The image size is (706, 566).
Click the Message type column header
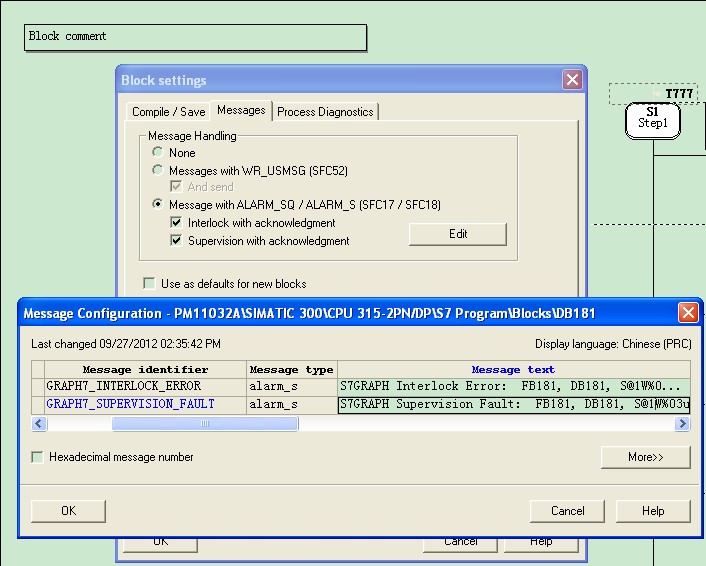[292, 370]
